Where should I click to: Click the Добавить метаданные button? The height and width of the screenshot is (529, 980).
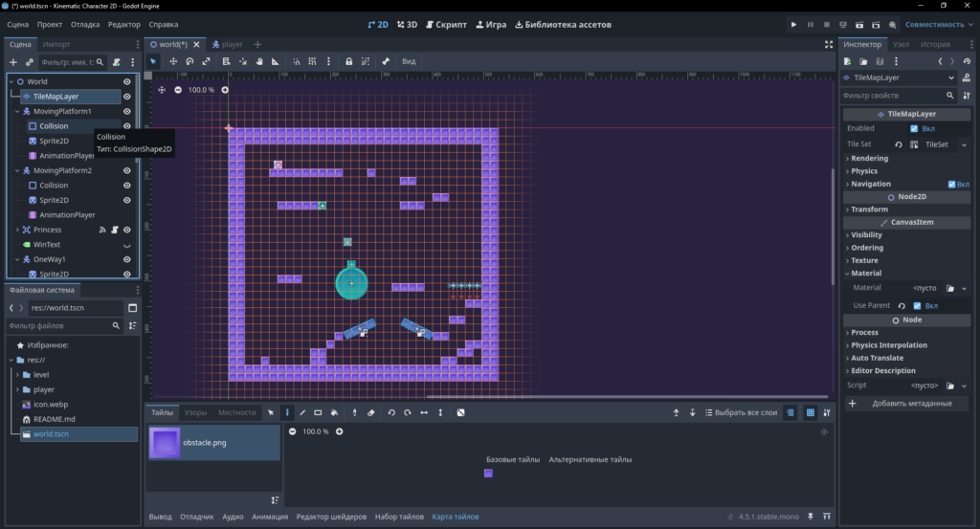coord(905,404)
